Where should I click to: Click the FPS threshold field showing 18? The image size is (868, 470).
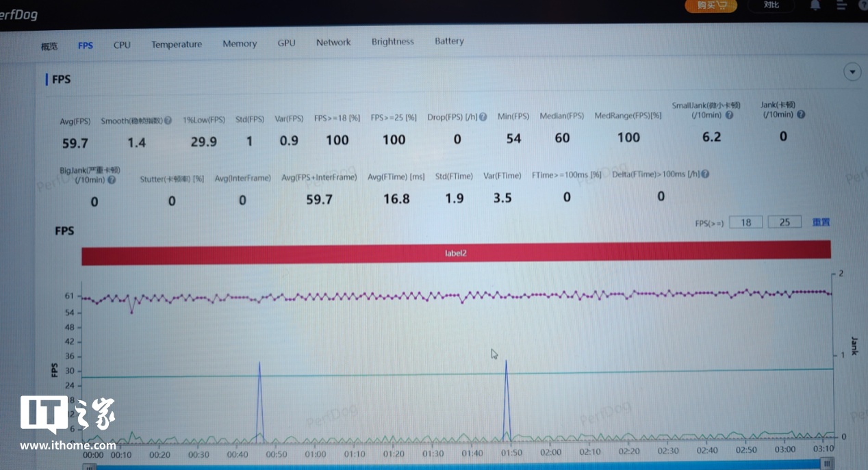tap(745, 222)
